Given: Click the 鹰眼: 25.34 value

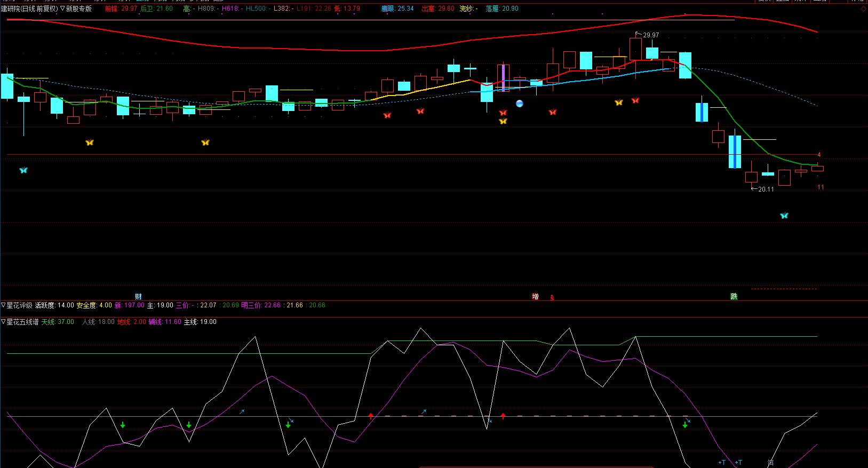Looking at the screenshot, I should click(397, 9).
